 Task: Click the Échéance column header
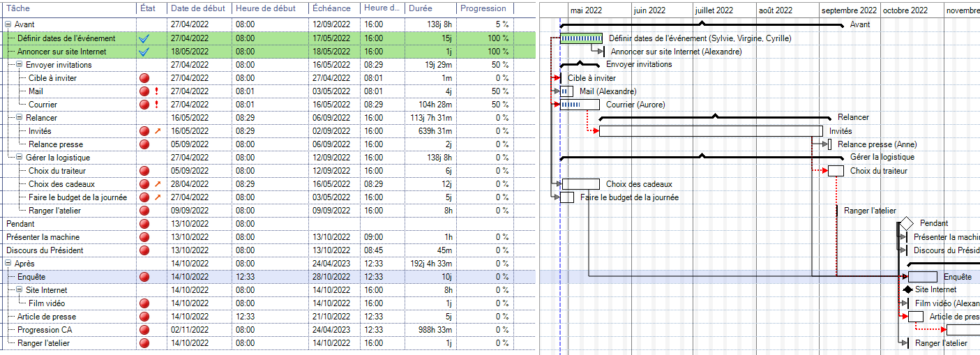click(x=332, y=8)
